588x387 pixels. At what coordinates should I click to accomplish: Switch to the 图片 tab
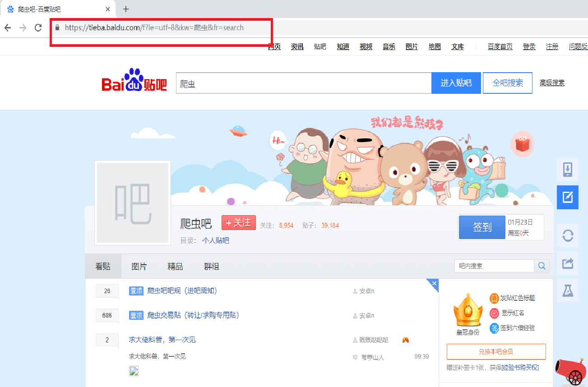click(x=139, y=266)
